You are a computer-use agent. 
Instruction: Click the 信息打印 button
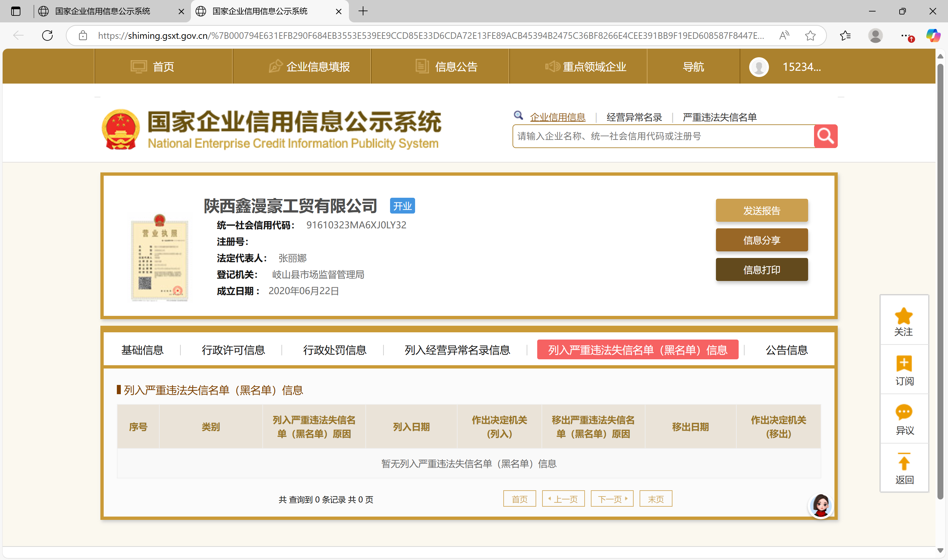[x=761, y=269]
